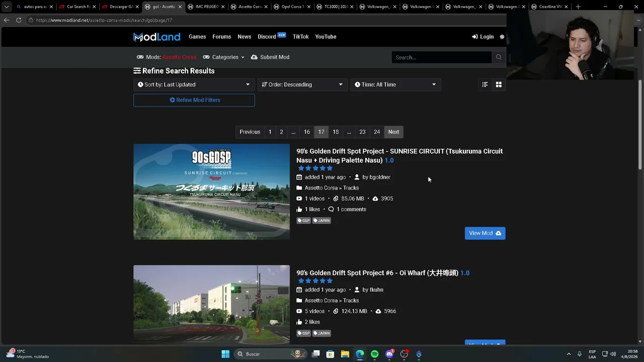
Task: Click the five-star rating of SUNRISE CIRCUIT
Action: (315, 168)
